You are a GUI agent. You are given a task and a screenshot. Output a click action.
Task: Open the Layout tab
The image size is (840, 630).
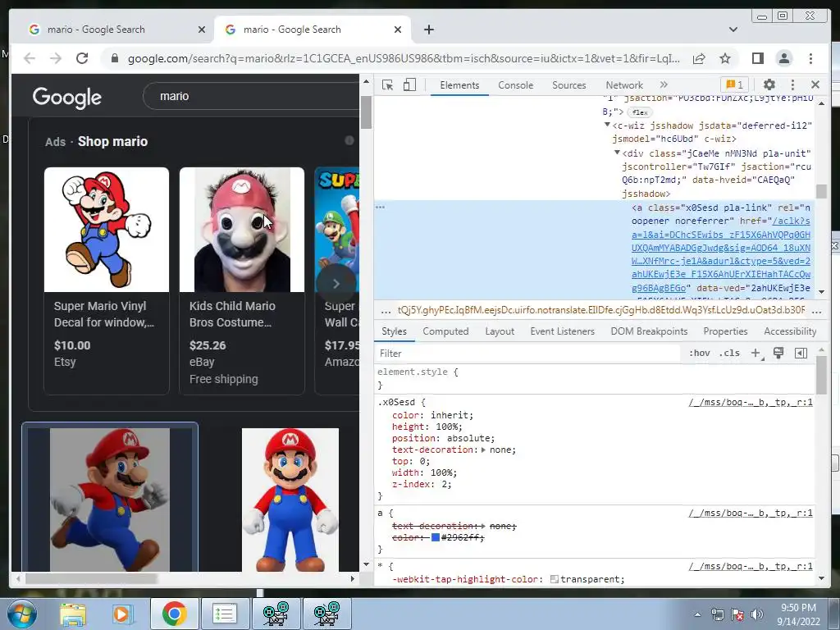pos(500,331)
